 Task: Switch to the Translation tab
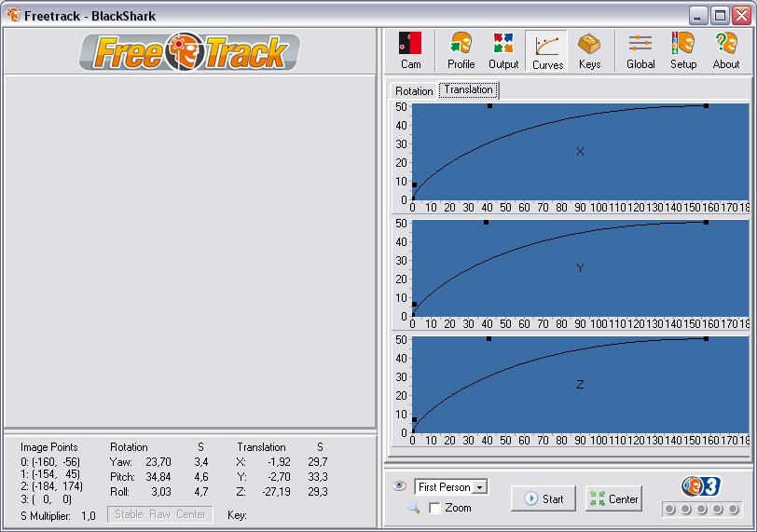[x=468, y=89]
